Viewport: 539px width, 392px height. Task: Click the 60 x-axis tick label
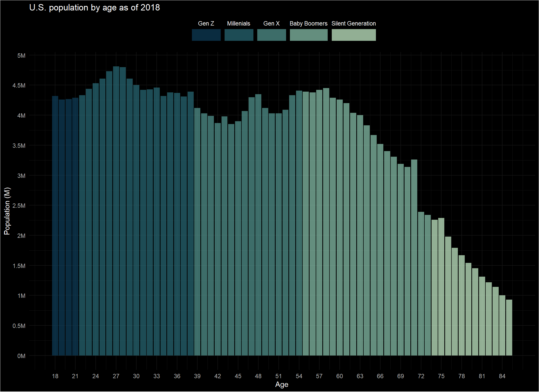[x=339, y=376]
